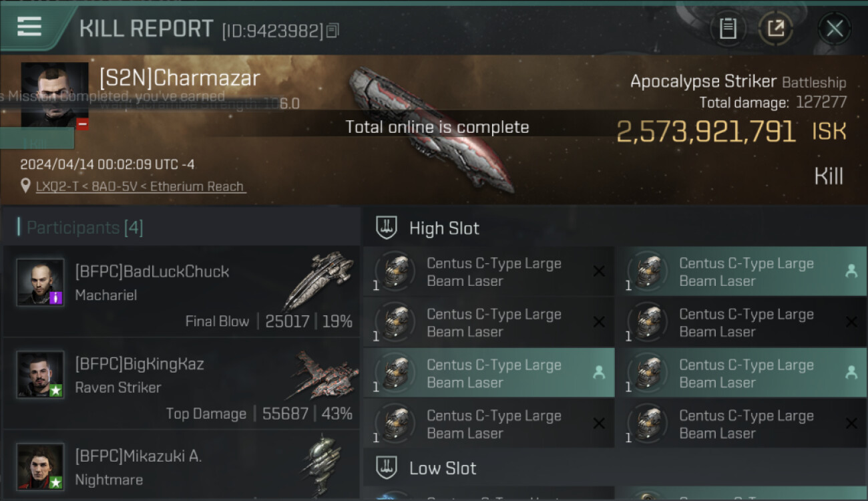Viewport: 868px width, 501px height.
Task: Click the ISK value total
Action: [x=706, y=132]
